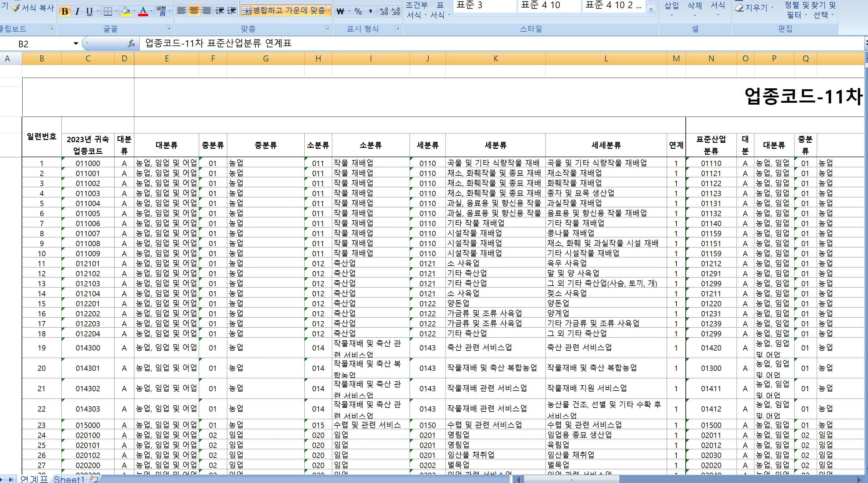Click Merge and Center button

(284, 11)
